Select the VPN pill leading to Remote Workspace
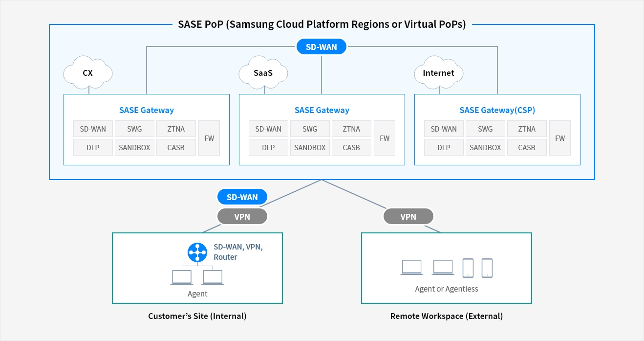 (x=408, y=216)
